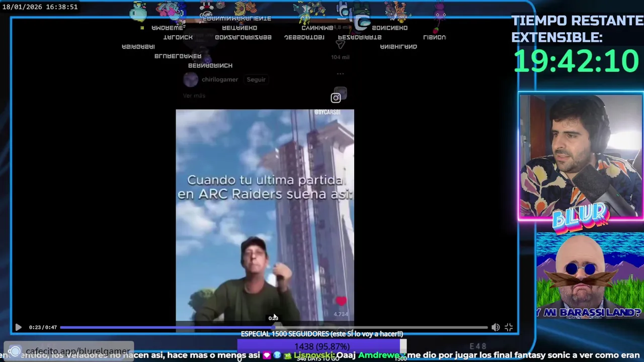
Task: Click the 4.734 like count on video
Action: 341,314
